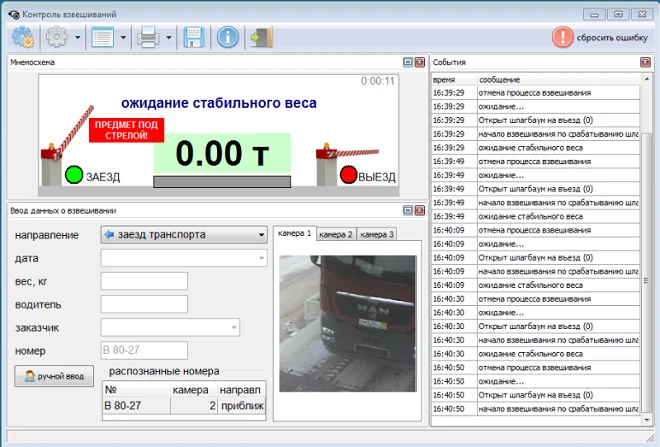Toggle the green ЗАЕЗД traffic light
Screen dimensions: 660x447
(73, 175)
